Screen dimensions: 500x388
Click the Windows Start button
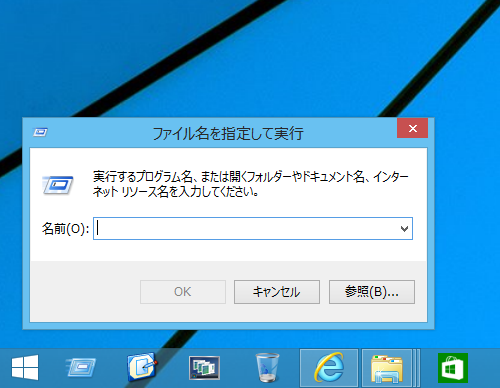click(x=25, y=368)
